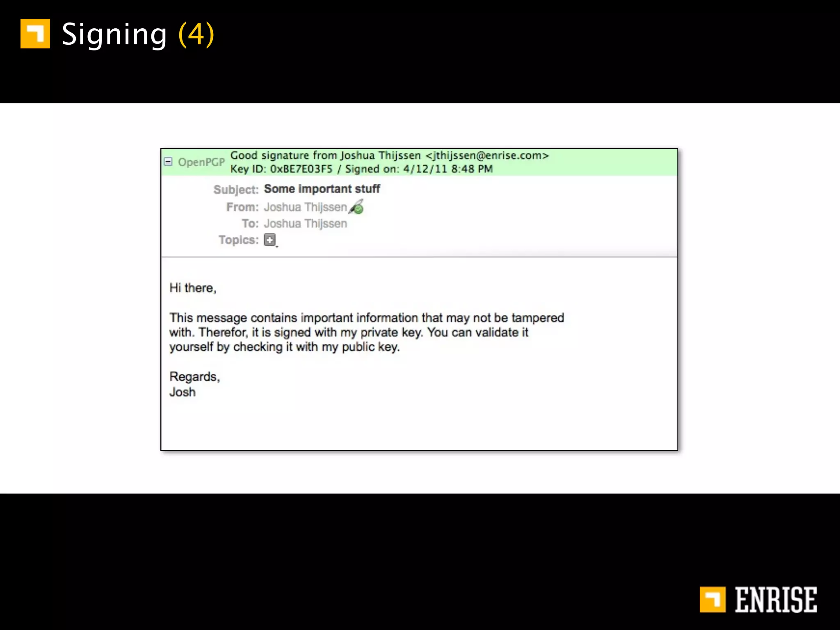Click the From sender Joshua Thijssen
Image resolution: width=840 pixels, height=630 pixels.
[305, 207]
